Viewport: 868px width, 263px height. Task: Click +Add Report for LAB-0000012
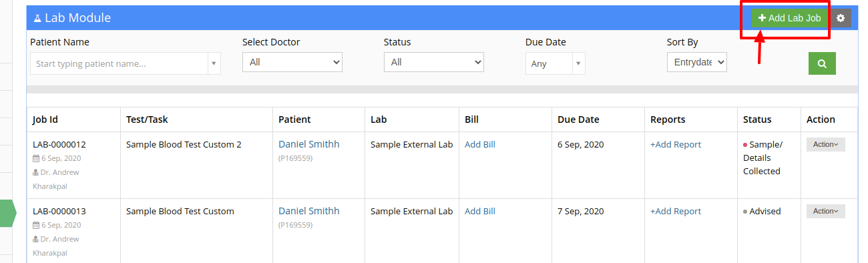[x=676, y=144]
